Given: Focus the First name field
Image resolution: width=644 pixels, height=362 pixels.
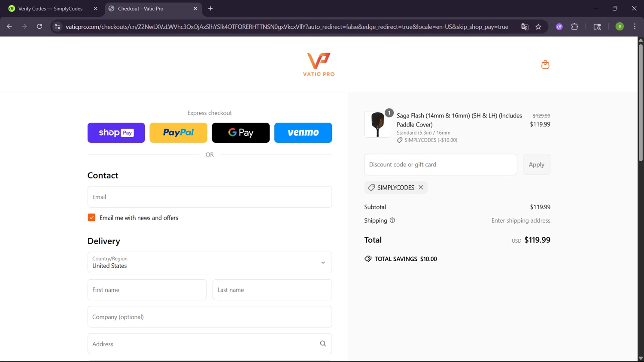Looking at the screenshot, I should (x=147, y=290).
